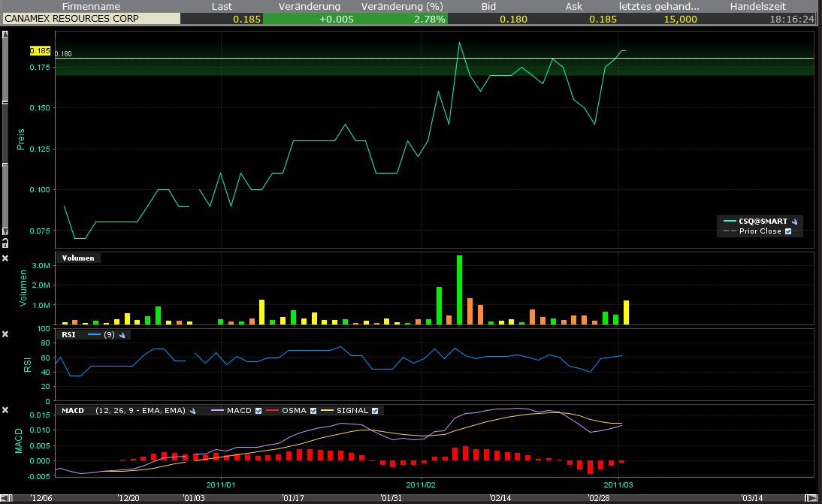Image resolution: width=822 pixels, height=504 pixels.
Task: Open CSQ@SMART chart settings wrench icon
Action: (x=794, y=222)
